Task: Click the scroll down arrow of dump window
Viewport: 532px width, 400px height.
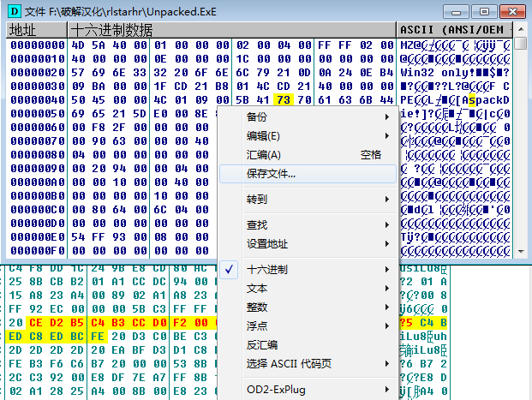Action: pos(521,252)
